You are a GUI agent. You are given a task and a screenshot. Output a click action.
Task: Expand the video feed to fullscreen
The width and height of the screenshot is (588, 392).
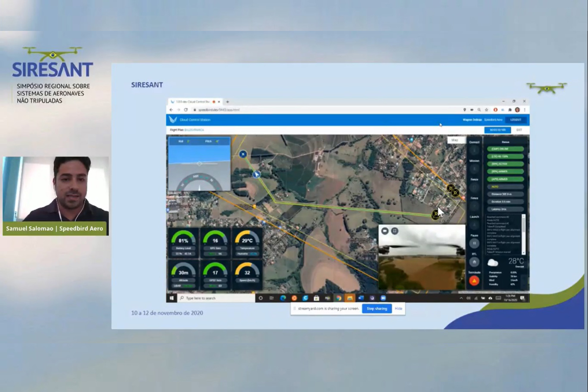[395, 231]
